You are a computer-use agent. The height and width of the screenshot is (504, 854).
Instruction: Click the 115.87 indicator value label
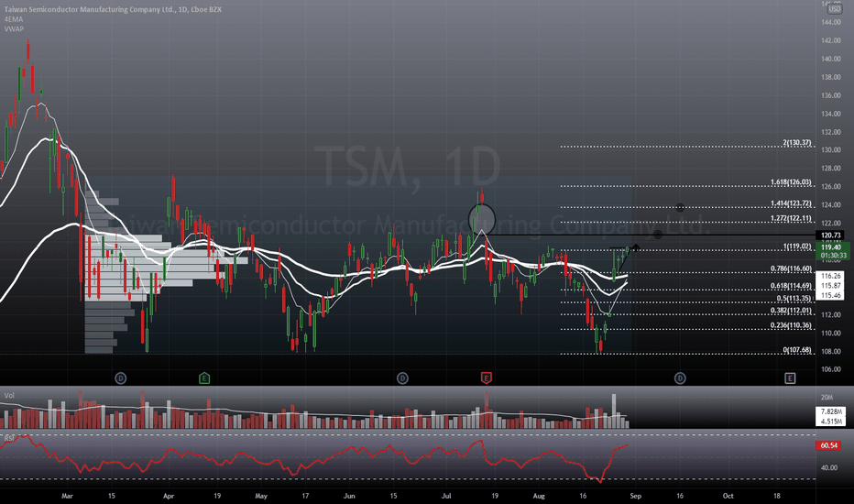pos(830,286)
